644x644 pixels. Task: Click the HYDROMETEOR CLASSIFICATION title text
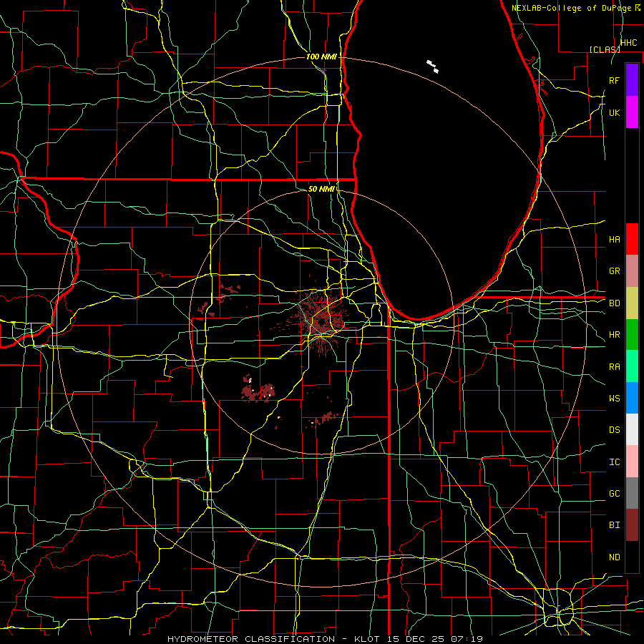251,639
